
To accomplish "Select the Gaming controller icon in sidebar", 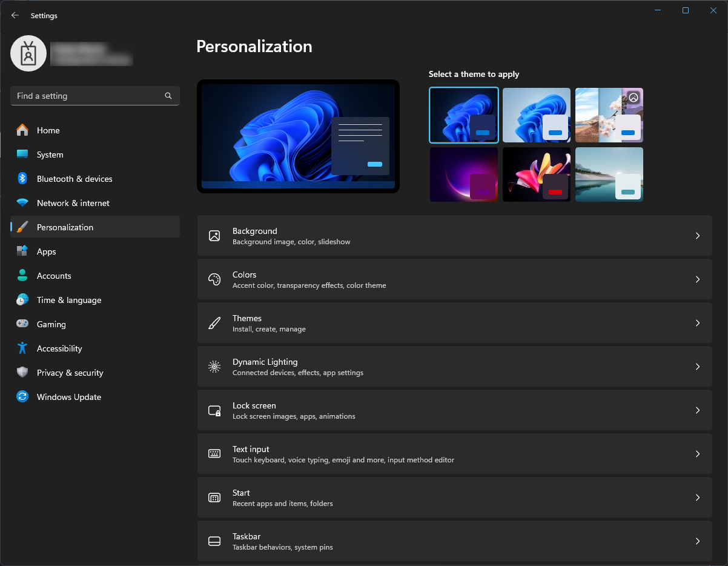I will 22,324.
